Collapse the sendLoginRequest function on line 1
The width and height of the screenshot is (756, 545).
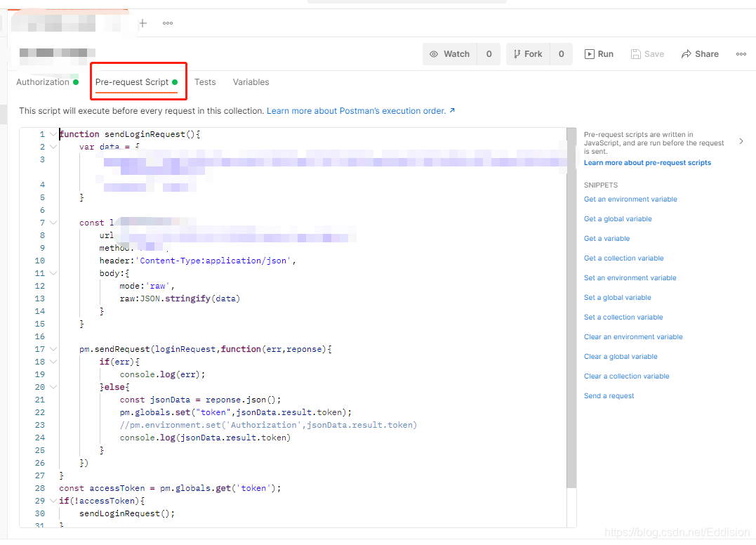pyautogui.click(x=53, y=134)
